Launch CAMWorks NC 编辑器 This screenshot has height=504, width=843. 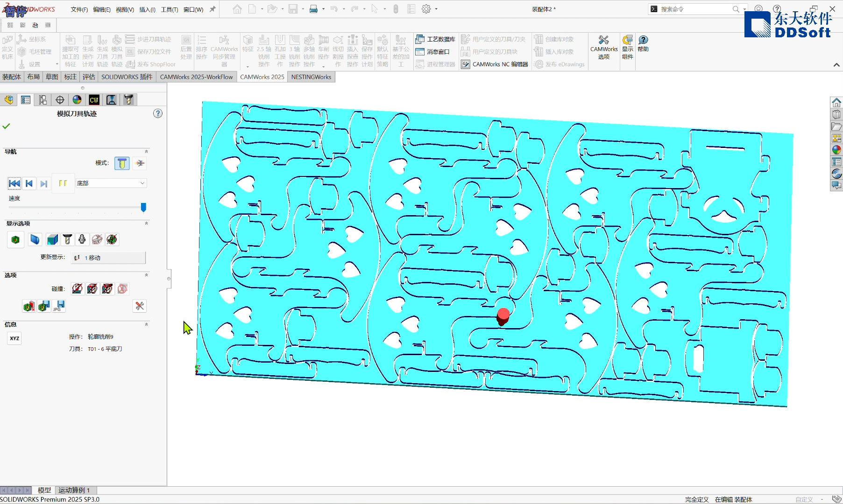click(x=495, y=64)
